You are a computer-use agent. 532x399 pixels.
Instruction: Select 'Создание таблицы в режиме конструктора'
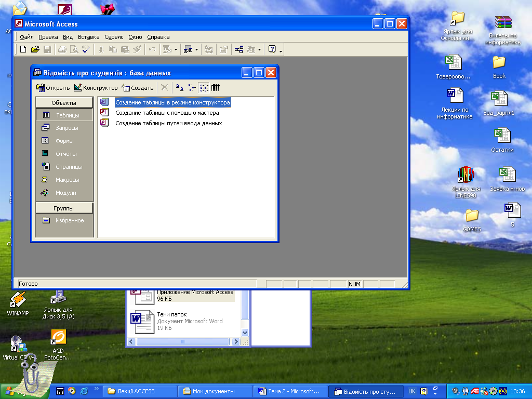tap(172, 102)
